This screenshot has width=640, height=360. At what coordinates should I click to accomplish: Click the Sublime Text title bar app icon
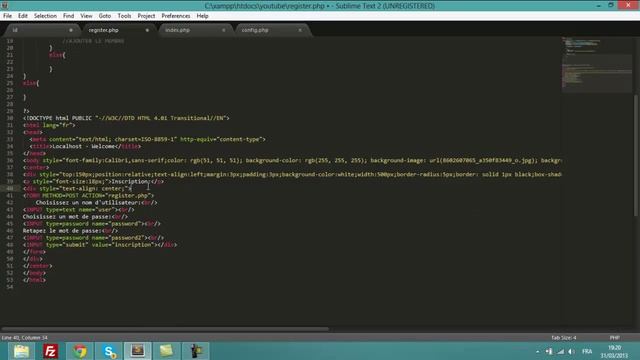tap(4, 6)
